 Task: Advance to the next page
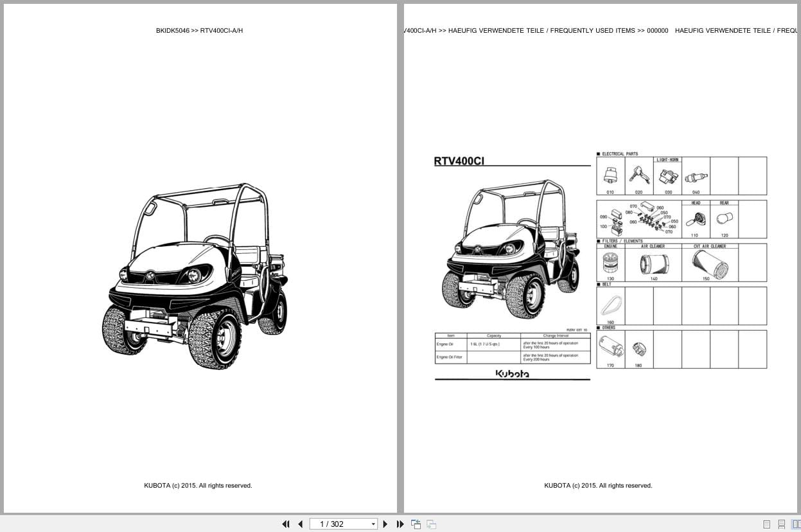[x=385, y=524]
